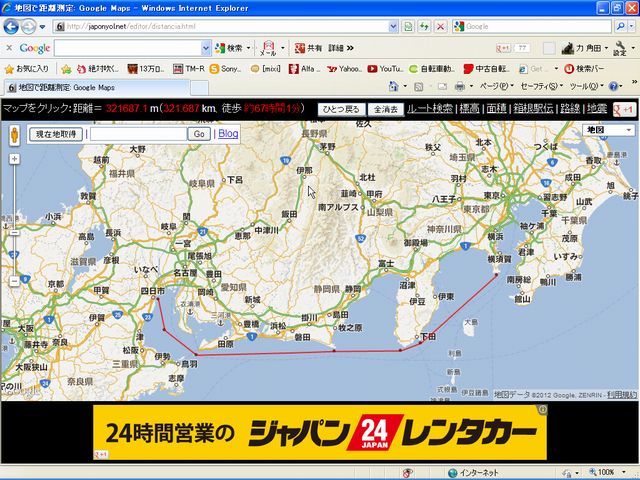The width and height of the screenshot is (640, 480).
Task: Click the Google Toolbar 検索 button
Action: (229, 48)
